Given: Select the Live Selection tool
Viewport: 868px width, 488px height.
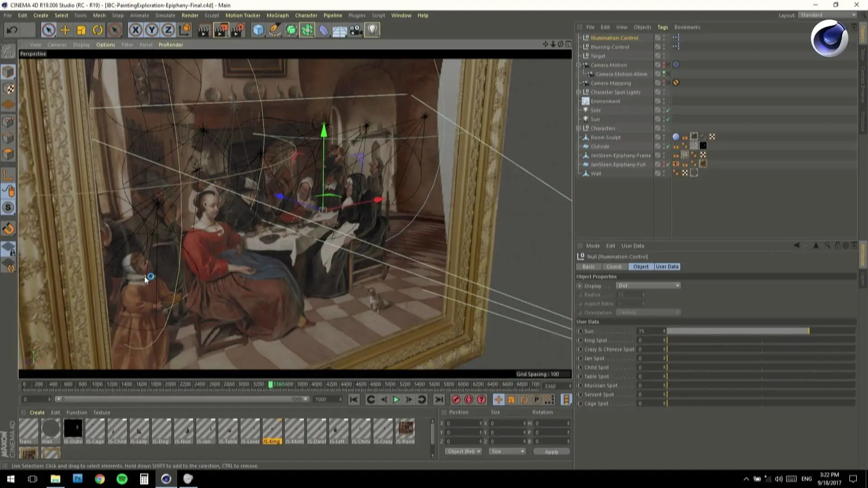Looking at the screenshot, I should point(48,30).
